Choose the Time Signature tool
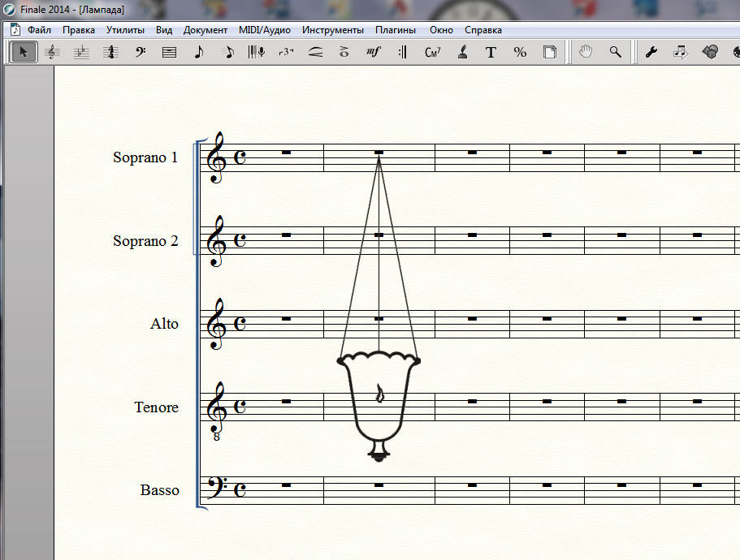 [110, 52]
